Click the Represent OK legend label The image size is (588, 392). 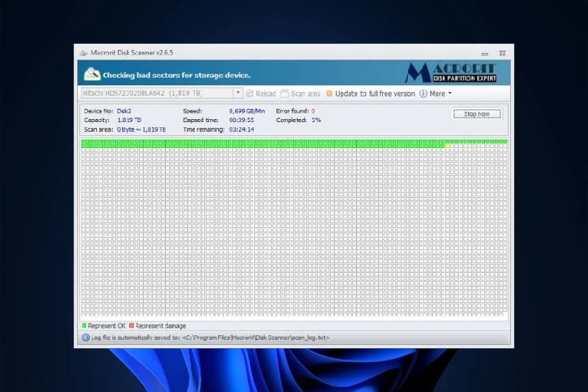pyautogui.click(x=107, y=326)
